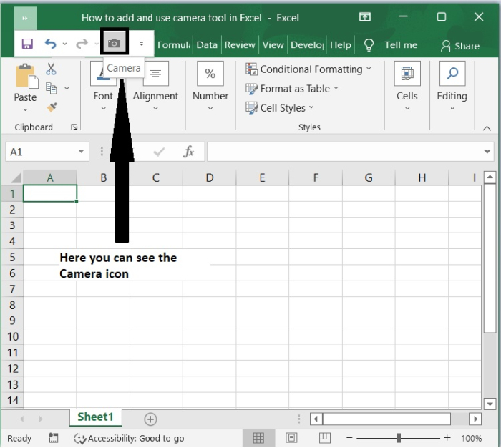
Task: Click the Paste clipboard icon
Action: [26, 76]
